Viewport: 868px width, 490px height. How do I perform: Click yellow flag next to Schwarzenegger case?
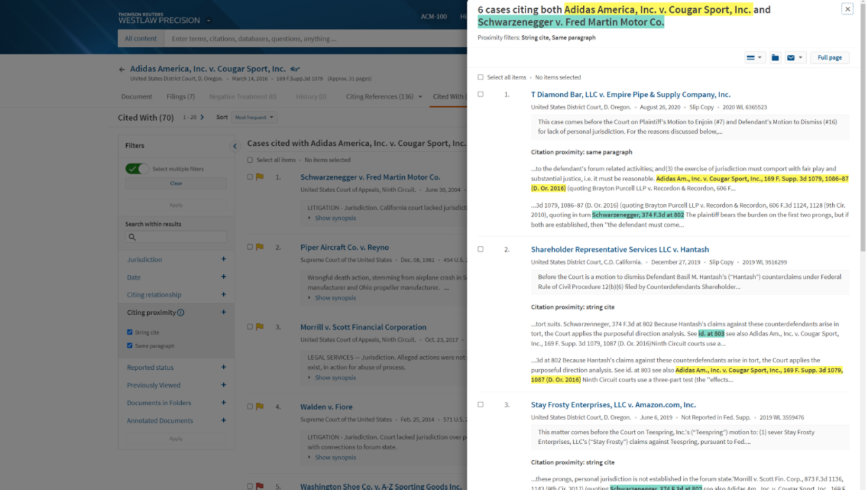(x=260, y=177)
